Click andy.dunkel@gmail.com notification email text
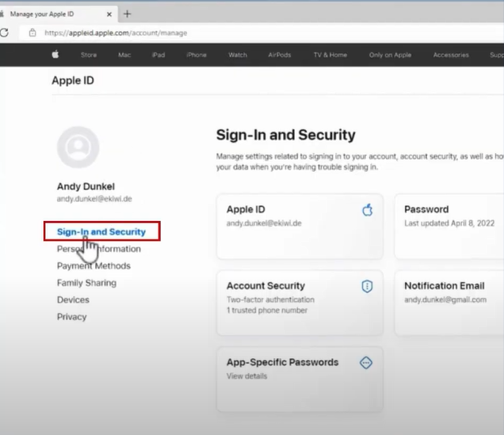The width and height of the screenshot is (504, 435). (445, 300)
